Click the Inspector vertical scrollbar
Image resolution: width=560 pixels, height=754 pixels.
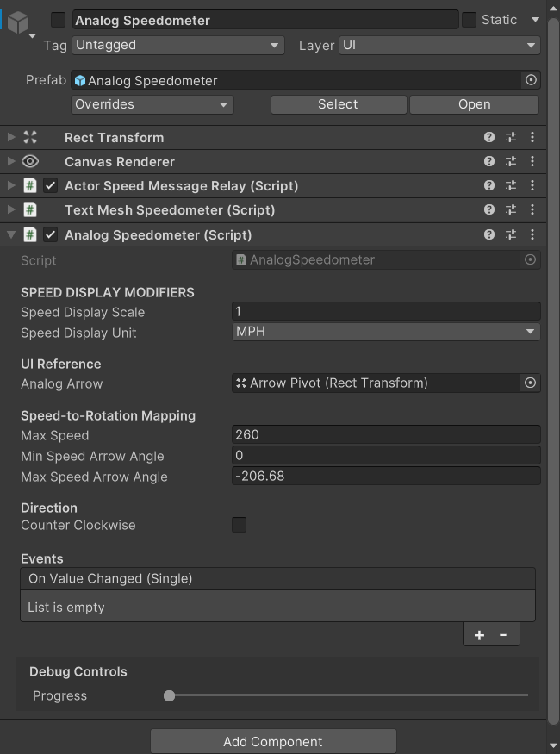coord(553,371)
